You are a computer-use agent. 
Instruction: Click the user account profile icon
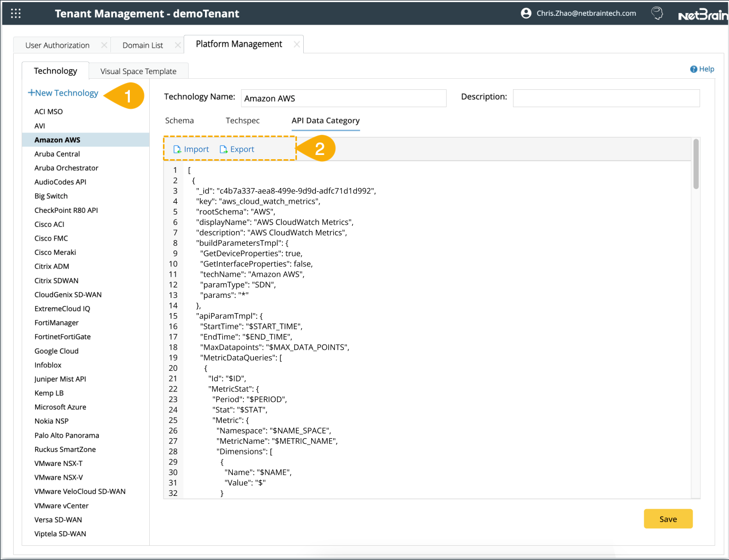[526, 13]
